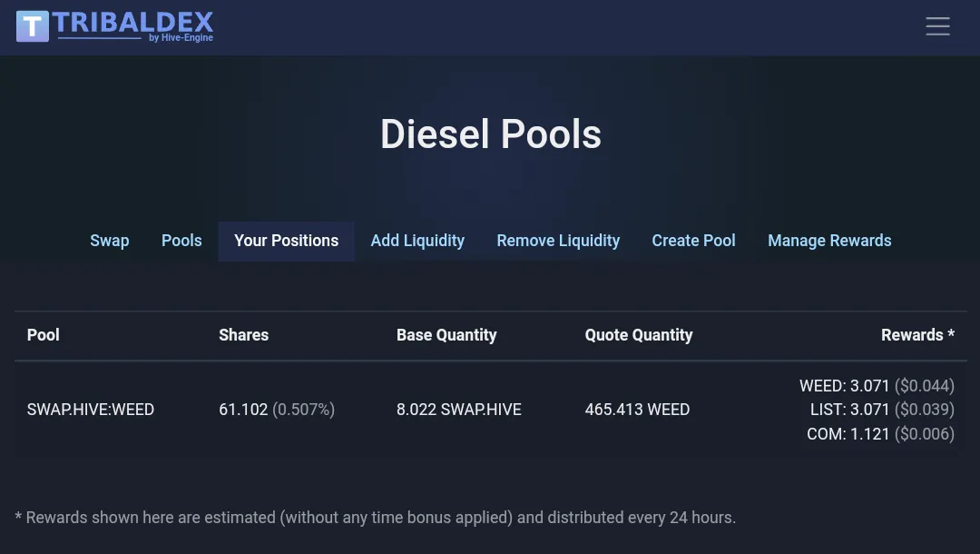Open the Manage Rewards tab
980x554 pixels.
(x=829, y=241)
